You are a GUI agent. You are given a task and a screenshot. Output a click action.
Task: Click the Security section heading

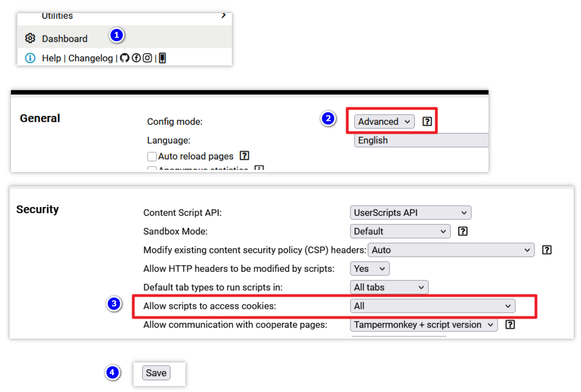(37, 209)
